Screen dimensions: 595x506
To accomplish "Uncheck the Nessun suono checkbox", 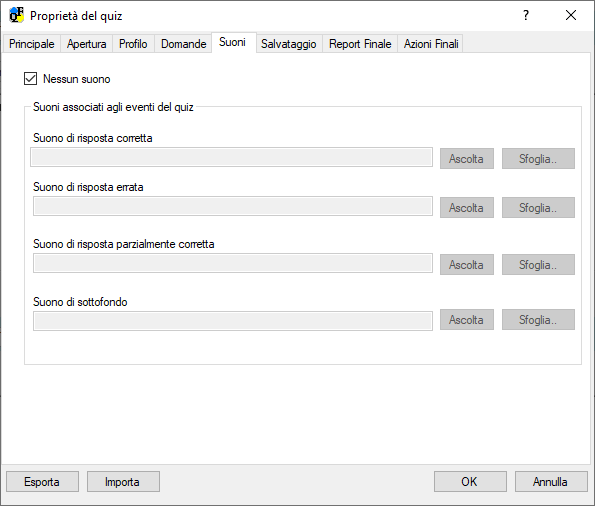I will (30, 79).
